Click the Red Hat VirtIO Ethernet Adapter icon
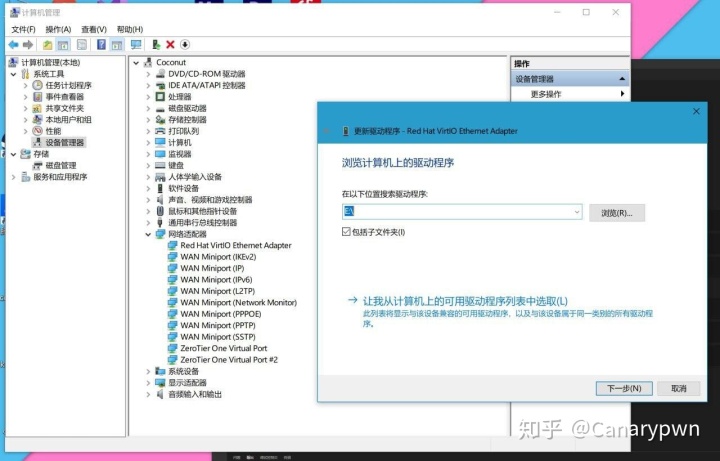Screen dimensions: 720x461 [172, 245]
